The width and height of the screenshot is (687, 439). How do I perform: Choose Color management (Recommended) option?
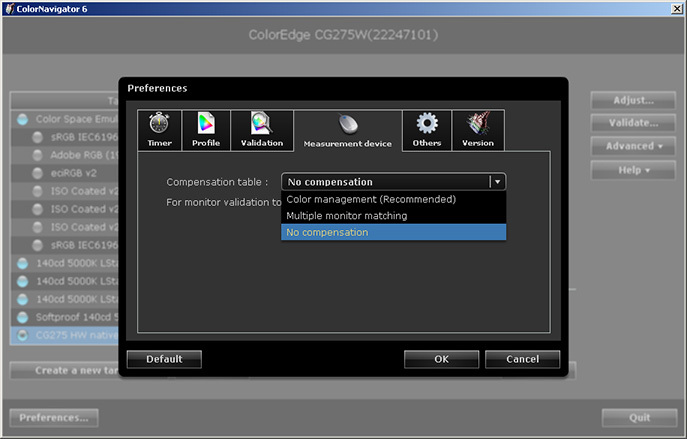[393, 199]
